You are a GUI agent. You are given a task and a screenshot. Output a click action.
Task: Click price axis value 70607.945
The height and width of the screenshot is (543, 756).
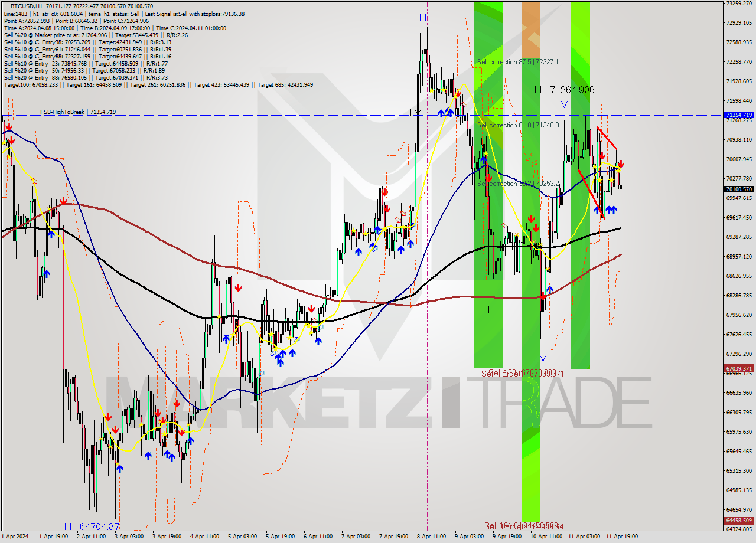(739, 159)
